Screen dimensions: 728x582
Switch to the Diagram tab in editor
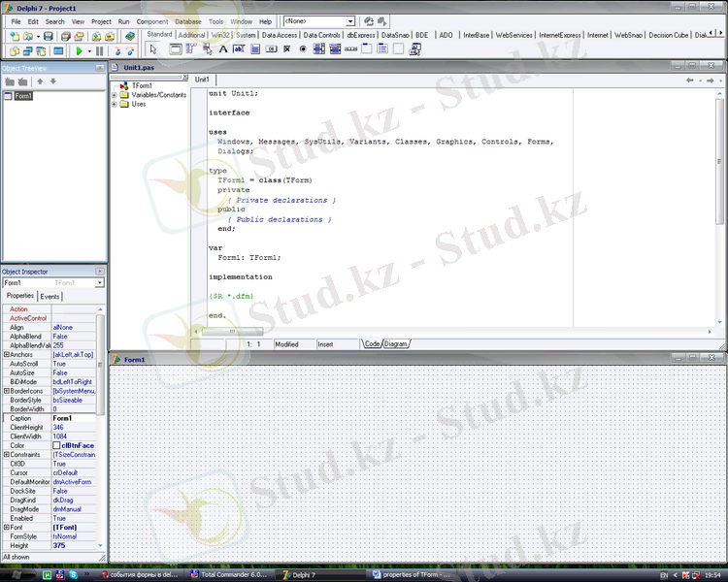click(396, 343)
